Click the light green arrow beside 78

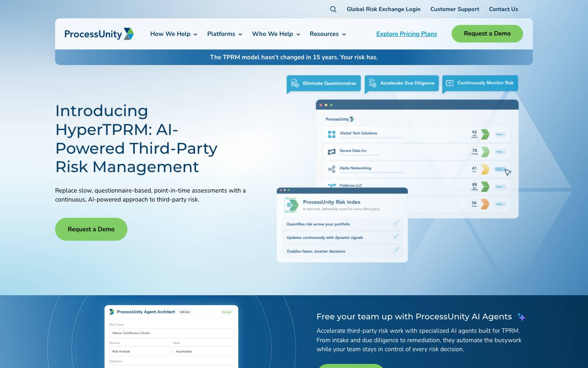click(485, 152)
